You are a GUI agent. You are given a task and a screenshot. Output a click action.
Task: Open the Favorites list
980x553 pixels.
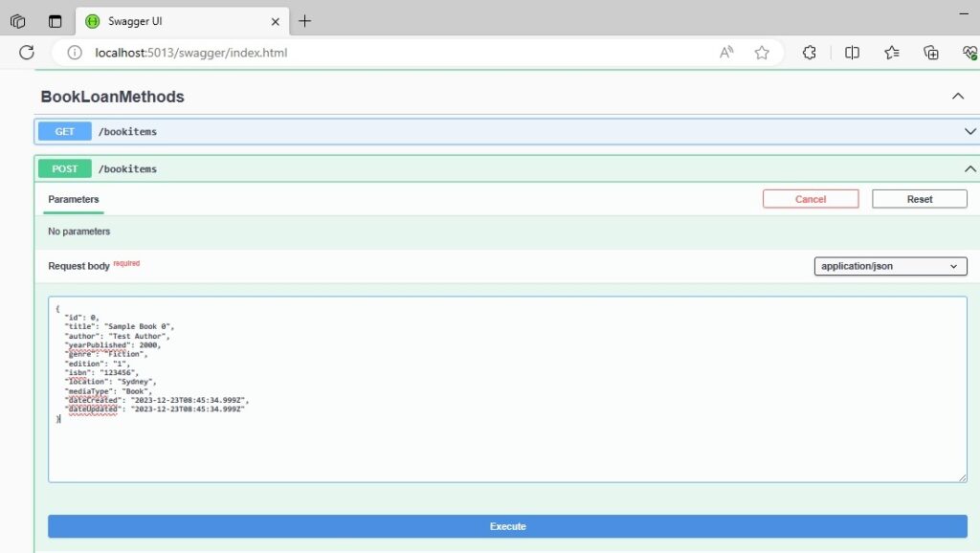point(892,53)
